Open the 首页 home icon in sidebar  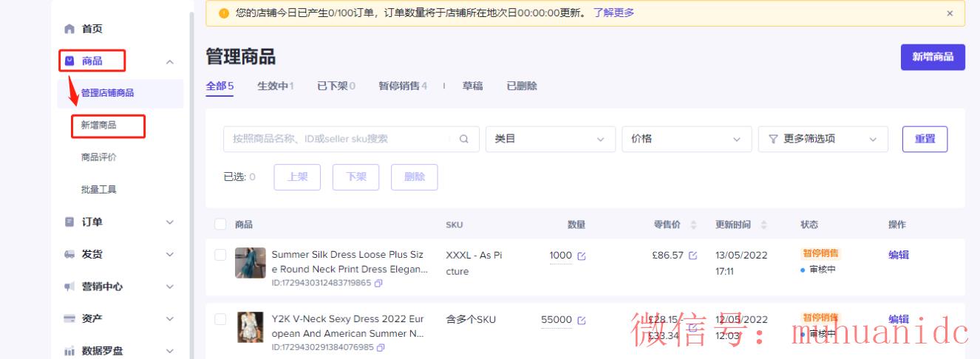(69, 29)
